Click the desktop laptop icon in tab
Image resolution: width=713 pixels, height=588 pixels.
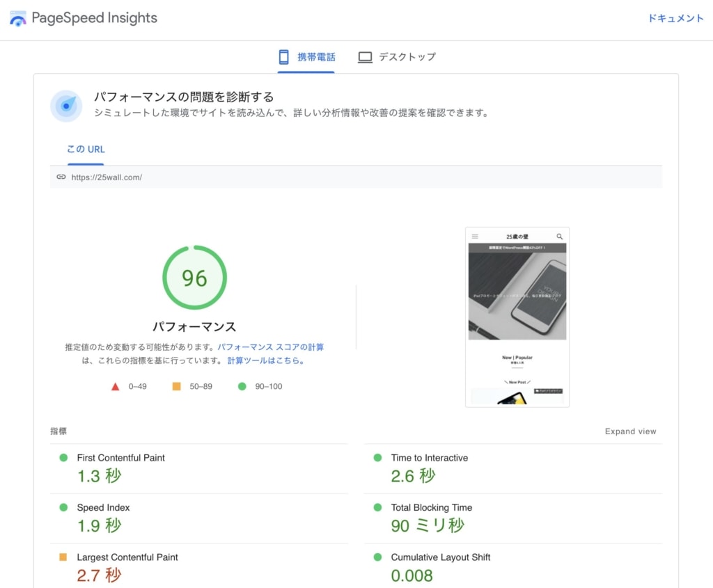pos(365,57)
